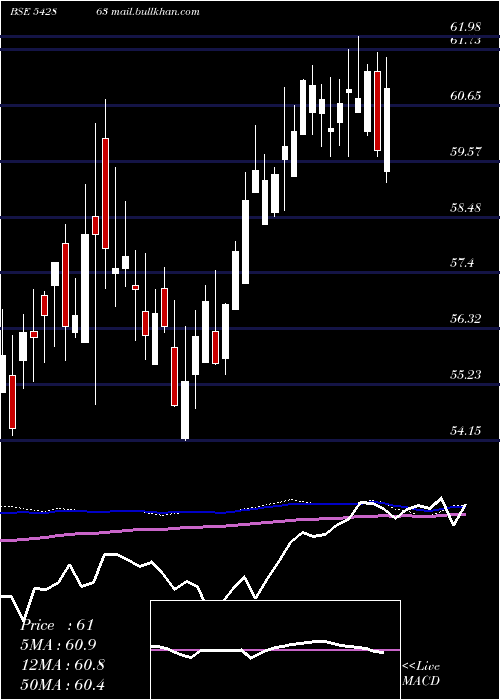This screenshot has width=500, height=700.
Task: Click the 'BSE 5428' ticker label
Action: (35, 12)
